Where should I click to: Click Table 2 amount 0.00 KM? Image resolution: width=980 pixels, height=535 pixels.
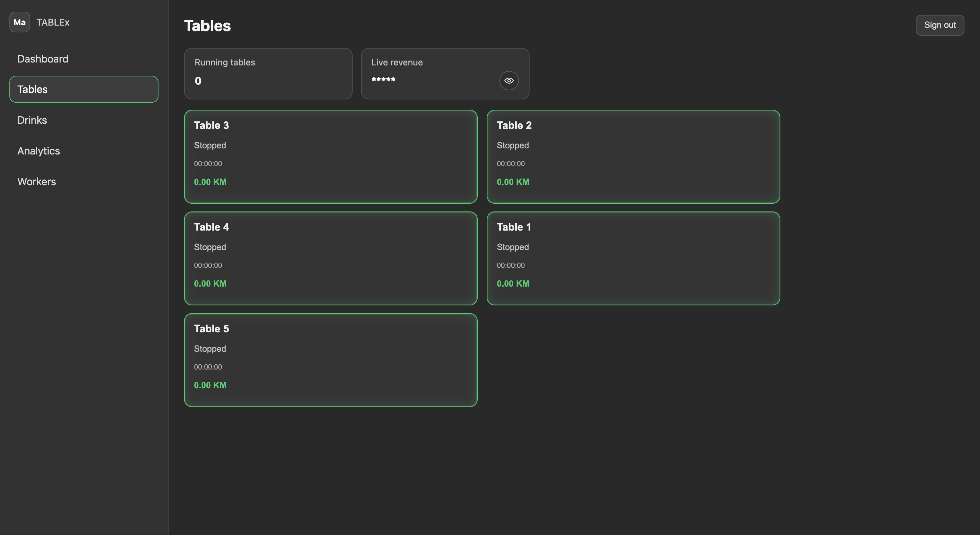[513, 182]
